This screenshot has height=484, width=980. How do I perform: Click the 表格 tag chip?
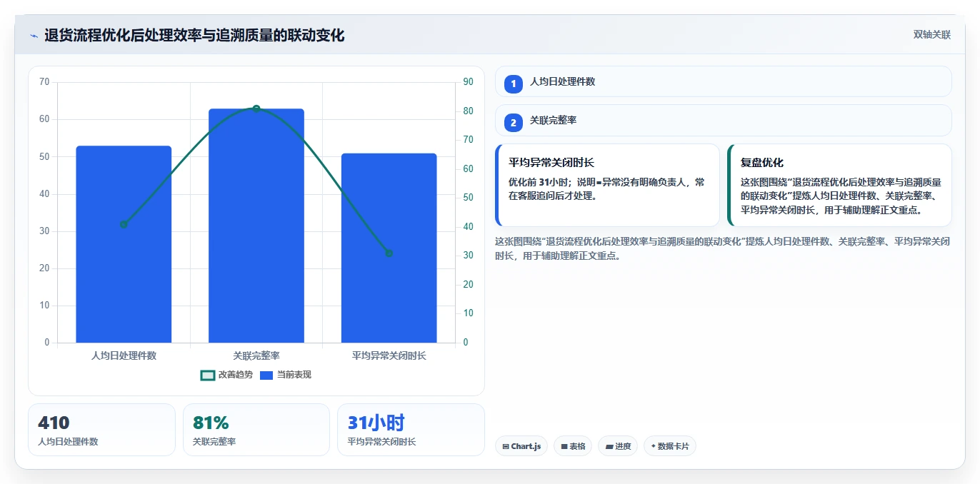pos(573,446)
